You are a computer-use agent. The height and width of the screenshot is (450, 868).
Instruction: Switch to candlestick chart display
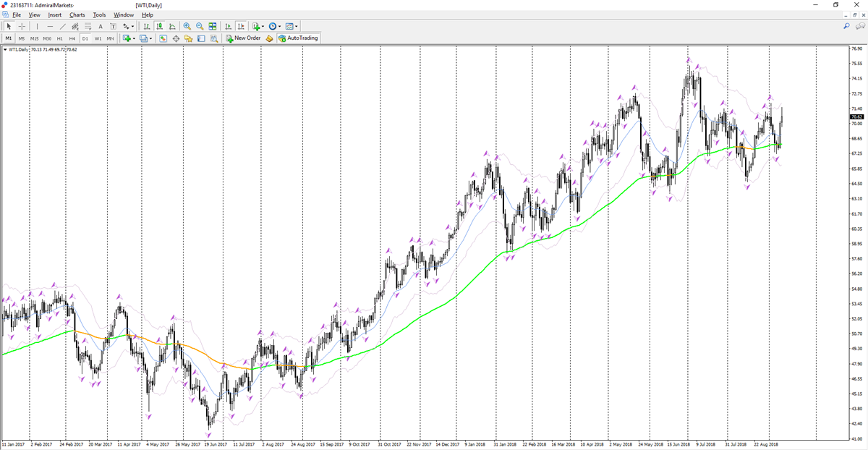[x=159, y=26]
